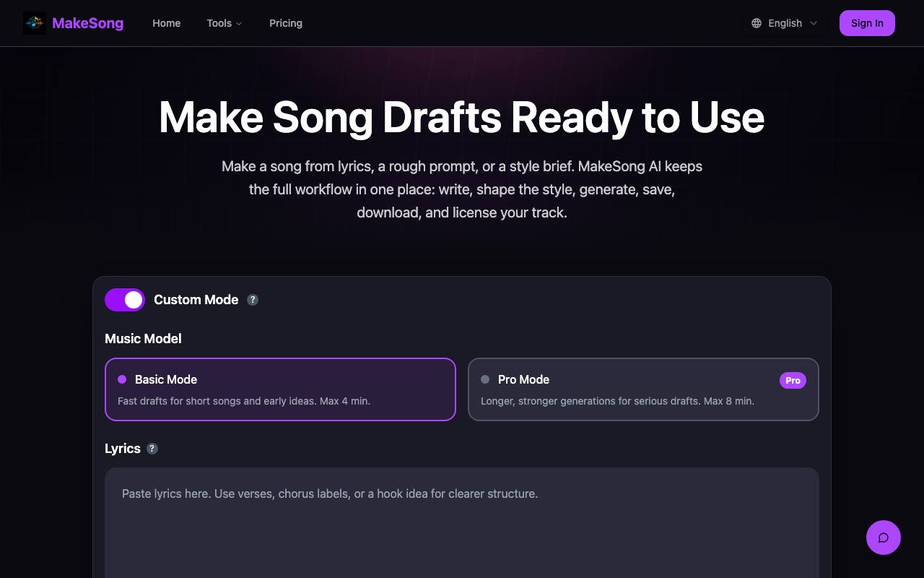Go to the Home page
This screenshot has width=924, height=578.
pyautogui.click(x=167, y=23)
